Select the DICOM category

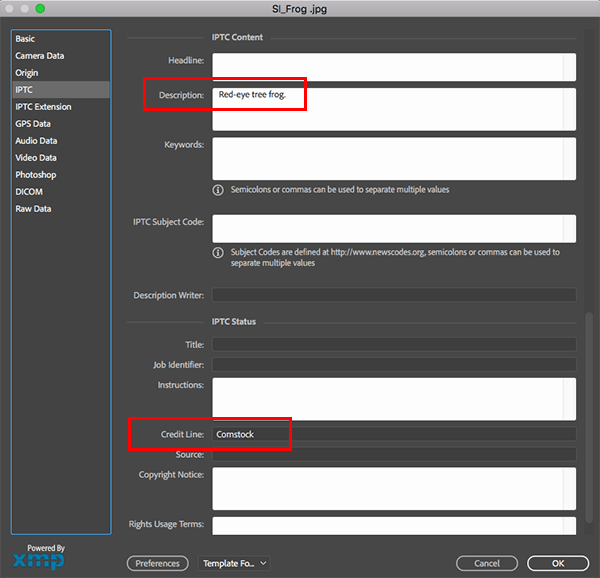click(x=61, y=192)
